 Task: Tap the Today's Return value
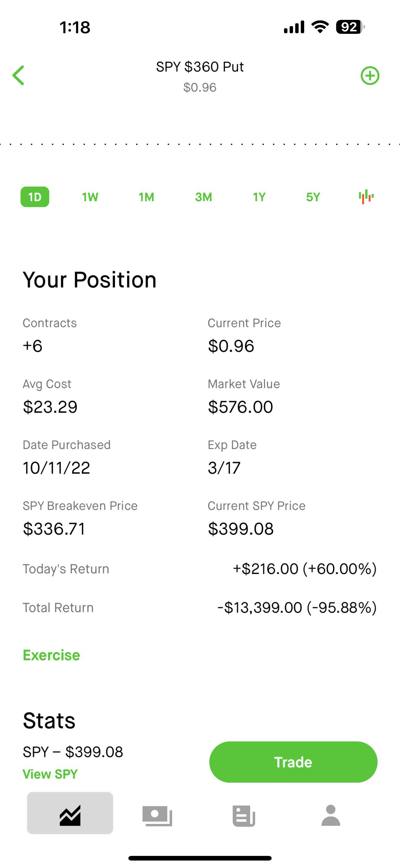304,569
